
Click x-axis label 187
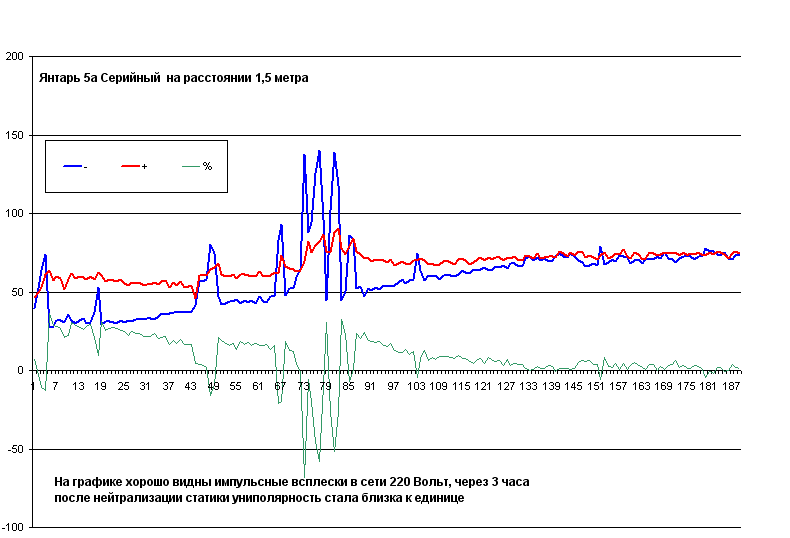[731, 386]
